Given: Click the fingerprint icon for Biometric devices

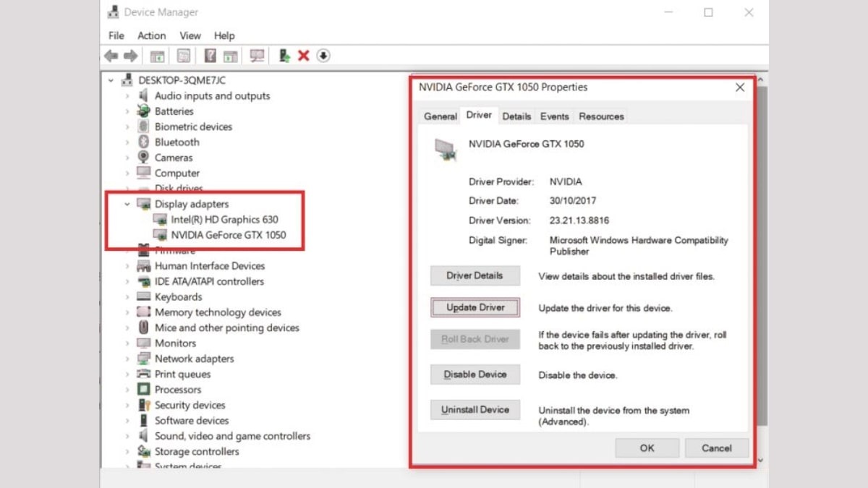Looking at the screenshot, I should (x=143, y=127).
